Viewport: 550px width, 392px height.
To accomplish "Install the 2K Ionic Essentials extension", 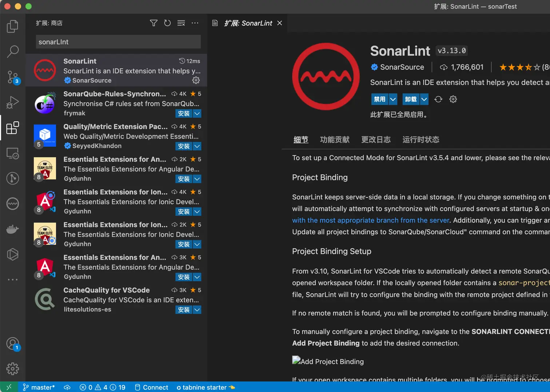I will pos(184,245).
